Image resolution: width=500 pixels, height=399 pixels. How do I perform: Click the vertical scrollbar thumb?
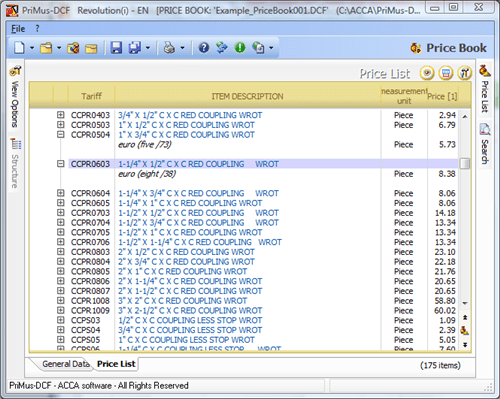465,164
